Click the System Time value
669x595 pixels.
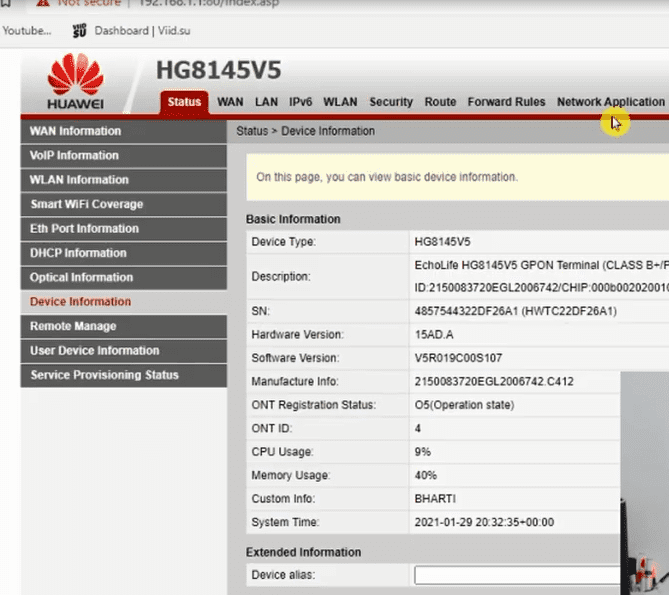[484, 522]
